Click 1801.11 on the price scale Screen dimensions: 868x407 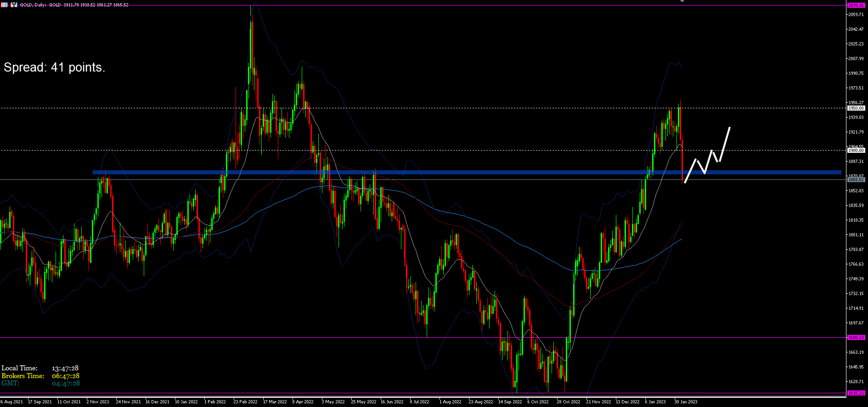click(856, 235)
